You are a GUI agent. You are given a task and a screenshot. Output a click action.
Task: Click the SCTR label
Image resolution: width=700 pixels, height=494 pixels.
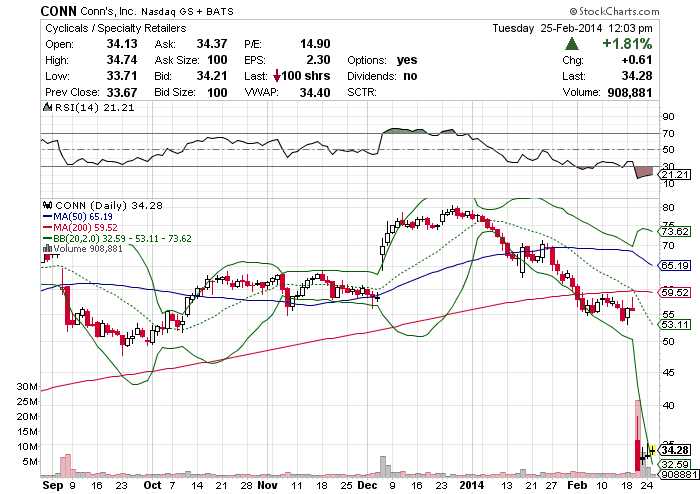coord(362,92)
